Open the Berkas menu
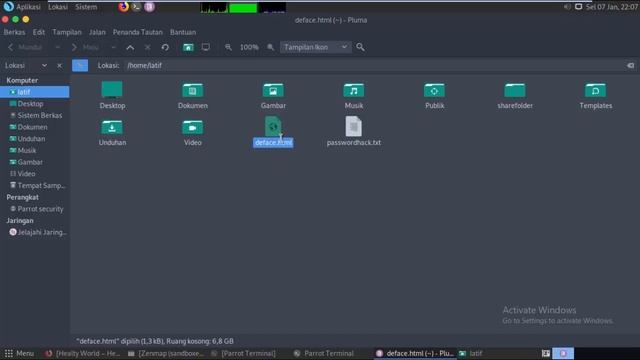 click(14, 32)
